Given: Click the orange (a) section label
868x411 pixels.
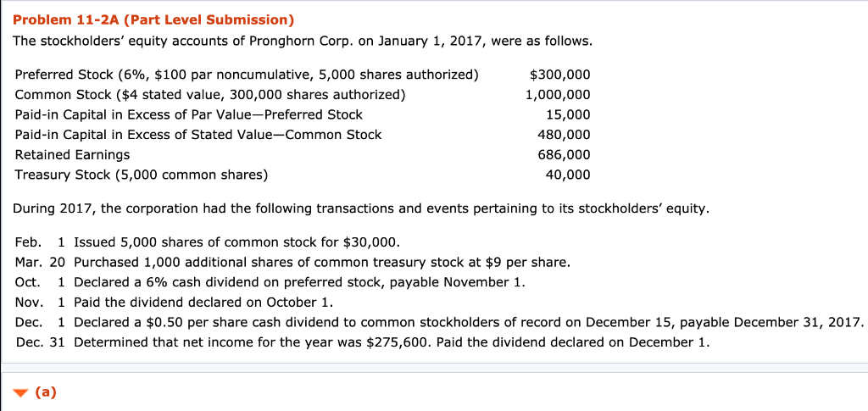Looking at the screenshot, I should tap(46, 392).
